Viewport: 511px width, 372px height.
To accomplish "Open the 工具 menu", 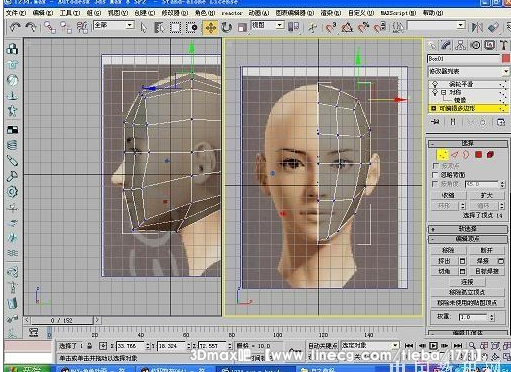I will coord(70,13).
